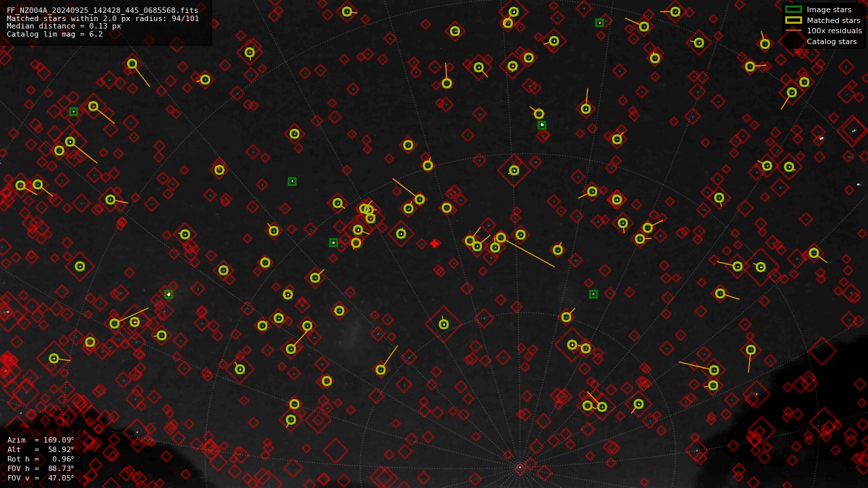Click the celestial pole marker where grid lines converge
Screen dimensions: 868x488
(520, 467)
